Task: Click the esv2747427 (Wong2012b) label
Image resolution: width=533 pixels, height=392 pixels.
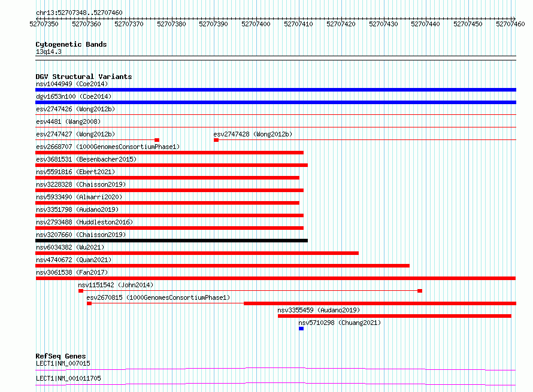Action: [75, 134]
